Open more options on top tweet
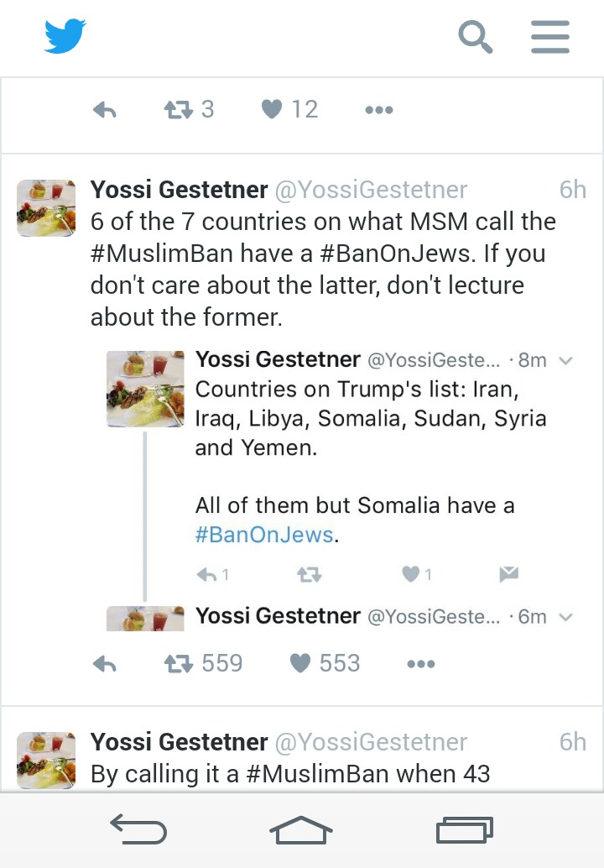Viewport: 604px width, 868px height. [379, 110]
